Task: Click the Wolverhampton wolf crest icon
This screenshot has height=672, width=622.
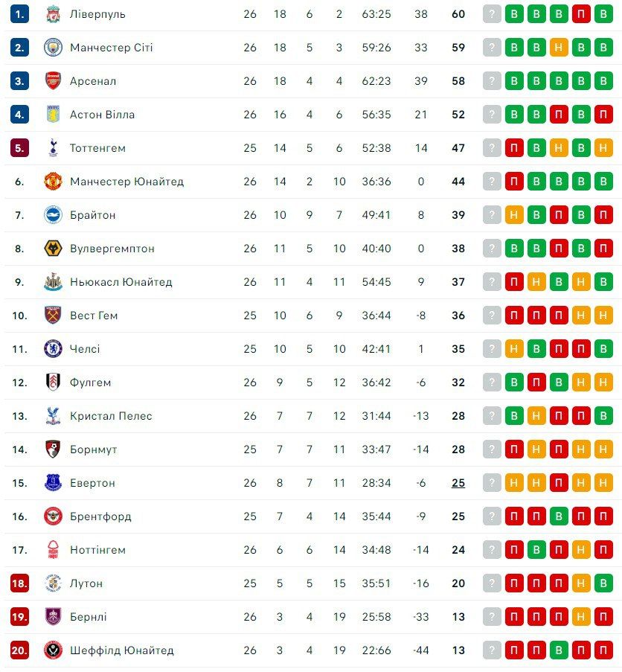Action: [53, 249]
